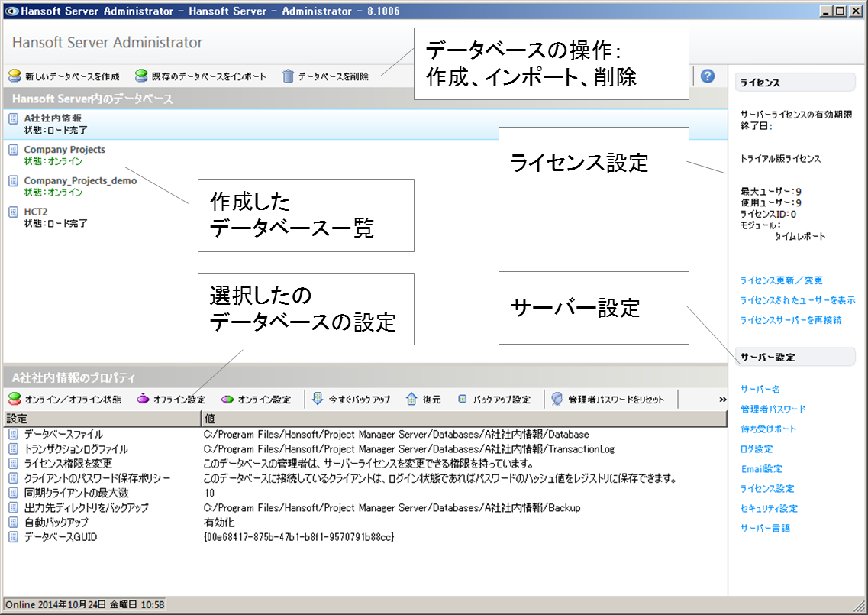Click the 自動バックアップ row icon
The height and width of the screenshot is (615, 868).
[x=14, y=522]
